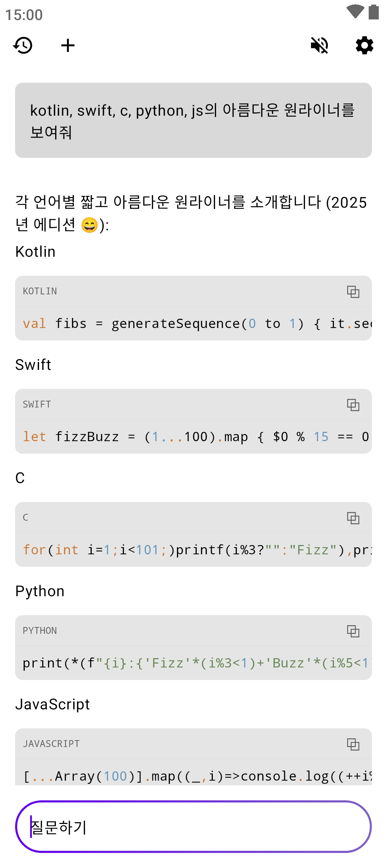Image resolution: width=387 pixels, height=868 pixels.
Task: Click the Python print code line
Action: click(193, 663)
